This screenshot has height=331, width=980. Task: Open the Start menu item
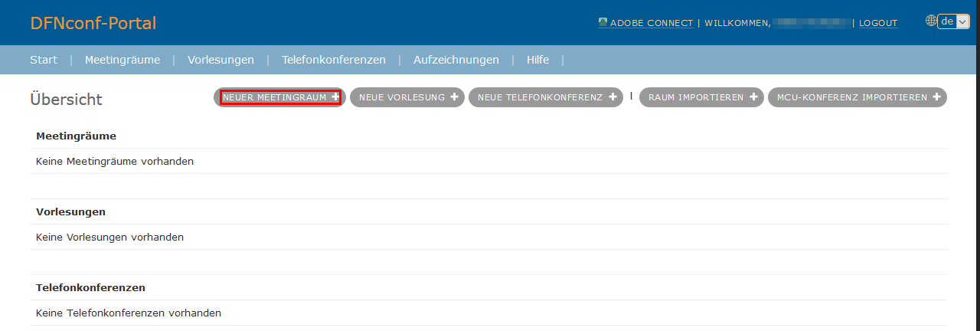[x=44, y=60]
